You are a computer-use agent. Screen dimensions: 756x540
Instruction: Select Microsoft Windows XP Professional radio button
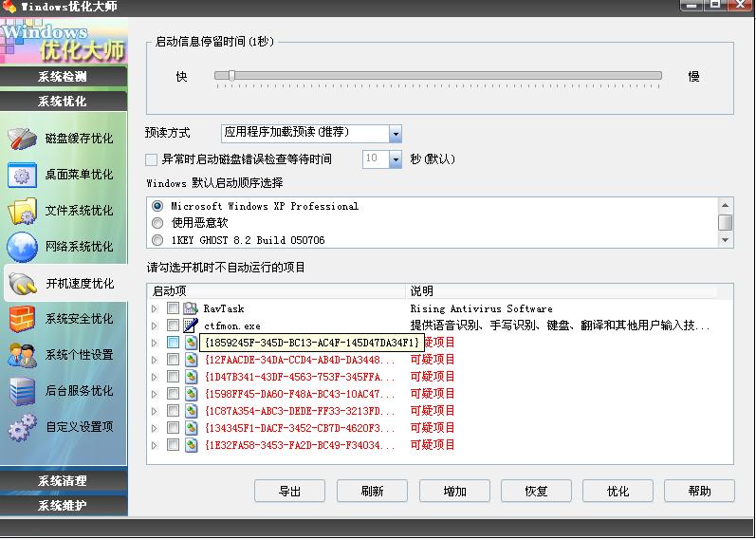[x=157, y=206]
